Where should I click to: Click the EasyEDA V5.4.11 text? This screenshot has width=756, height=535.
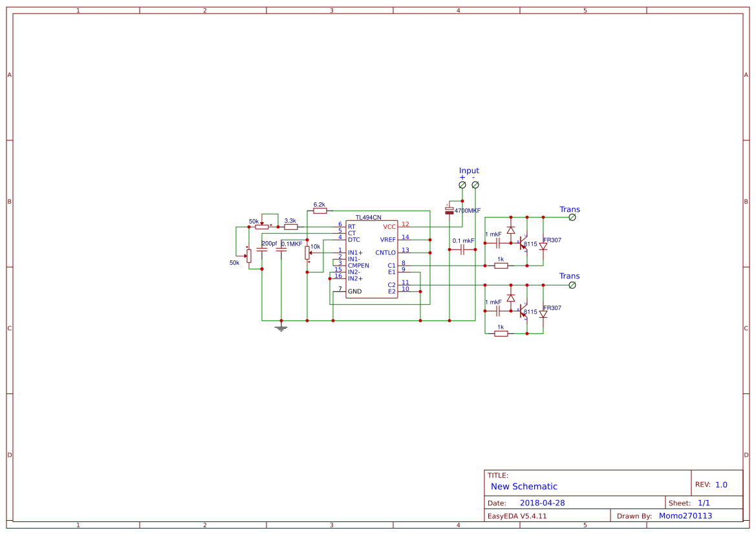pyautogui.click(x=517, y=516)
